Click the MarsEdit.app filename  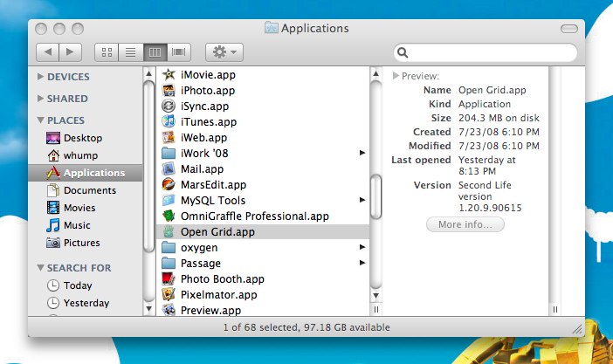coord(213,184)
